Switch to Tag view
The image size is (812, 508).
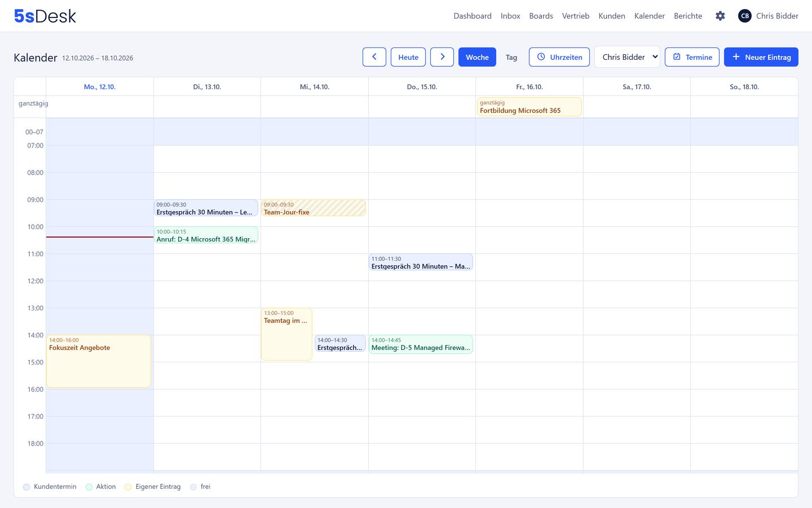click(511, 57)
